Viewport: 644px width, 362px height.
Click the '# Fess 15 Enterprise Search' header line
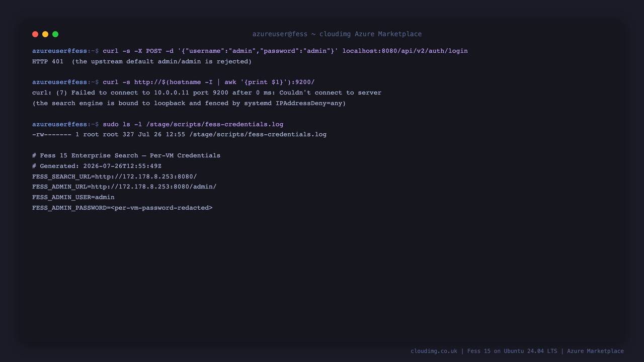[126, 155]
